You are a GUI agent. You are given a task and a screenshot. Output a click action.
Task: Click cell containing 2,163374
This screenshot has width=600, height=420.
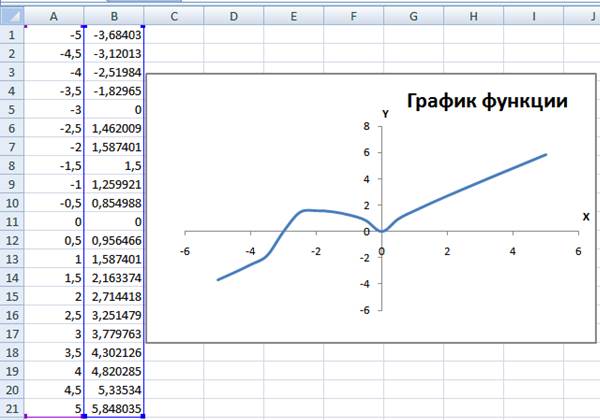[x=114, y=278]
